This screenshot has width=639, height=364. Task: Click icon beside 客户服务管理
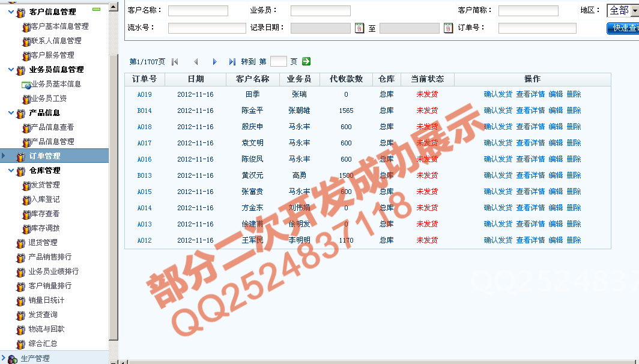26,56
